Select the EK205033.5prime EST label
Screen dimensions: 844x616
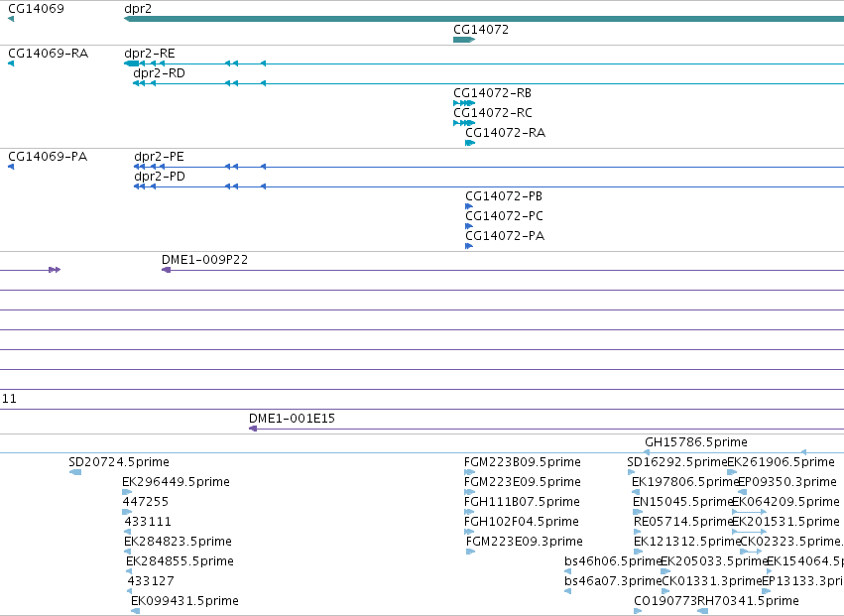[714, 561]
